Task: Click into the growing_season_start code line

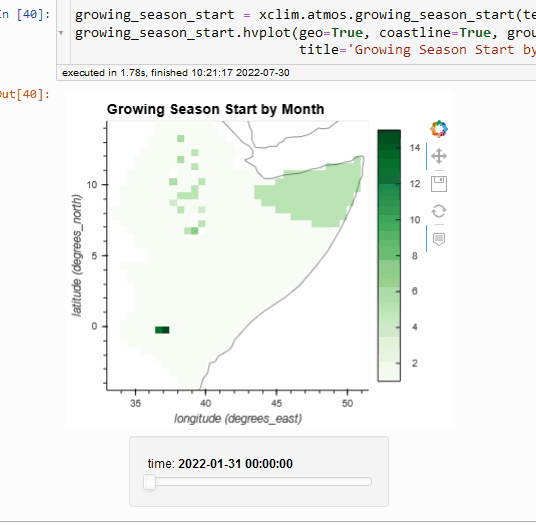Action: click(305, 15)
